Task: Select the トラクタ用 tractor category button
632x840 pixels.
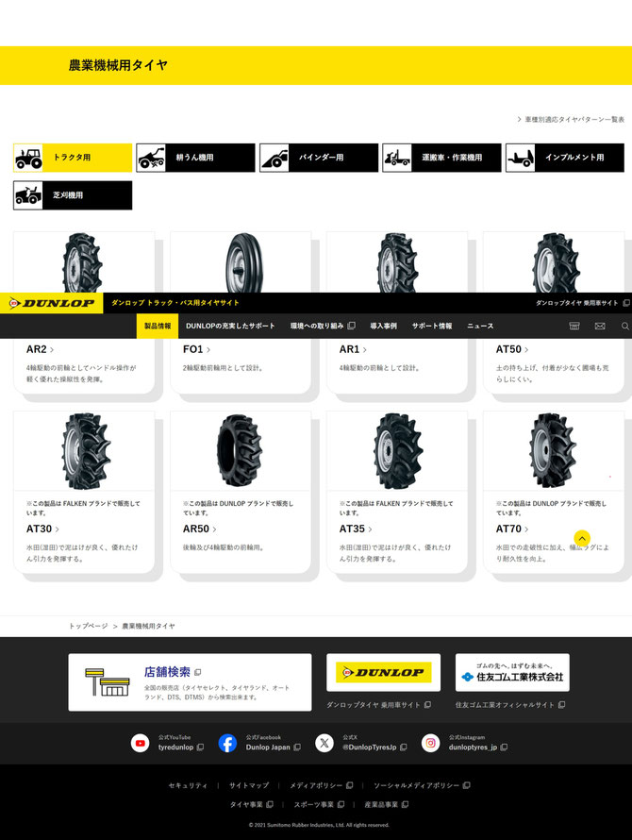Action: (x=73, y=158)
